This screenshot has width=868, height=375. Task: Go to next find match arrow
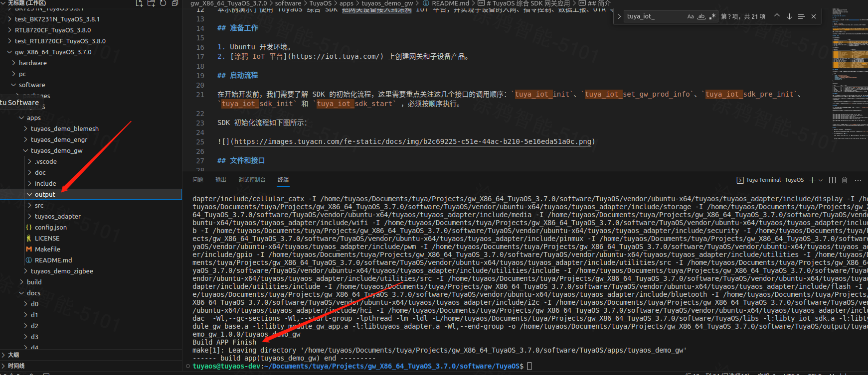(x=789, y=16)
